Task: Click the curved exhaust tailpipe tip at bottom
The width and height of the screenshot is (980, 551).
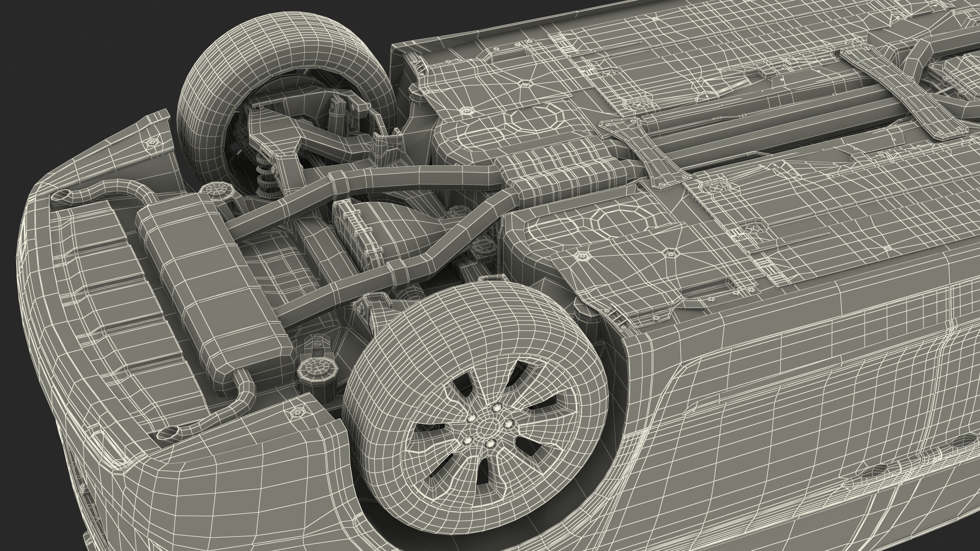Action: (x=168, y=434)
